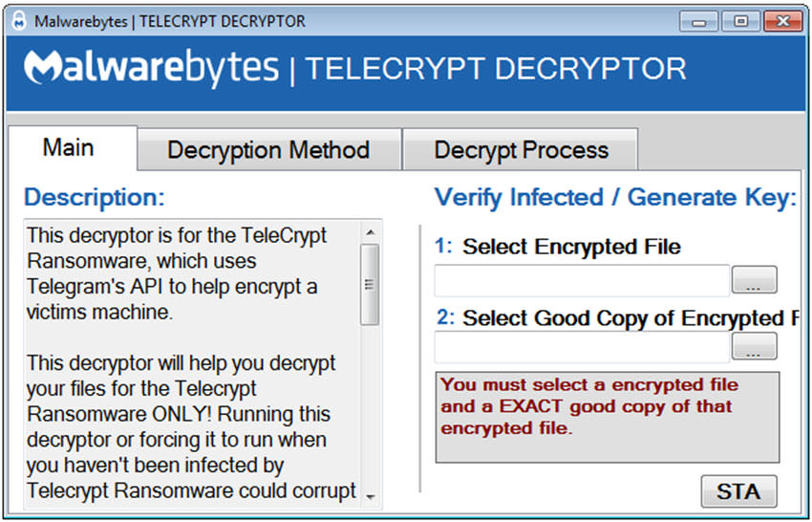Switch to the Decrypt Process tab
Viewport: 812px width, 522px height.
point(521,150)
